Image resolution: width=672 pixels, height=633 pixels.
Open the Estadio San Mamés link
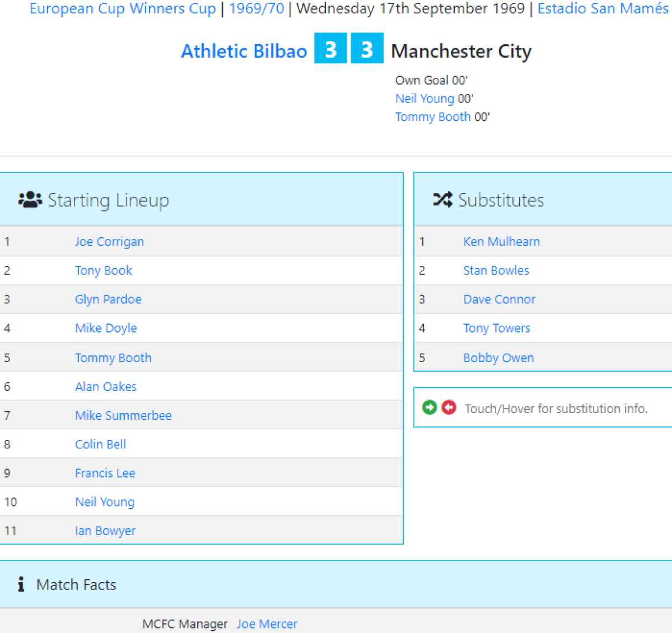603,8
